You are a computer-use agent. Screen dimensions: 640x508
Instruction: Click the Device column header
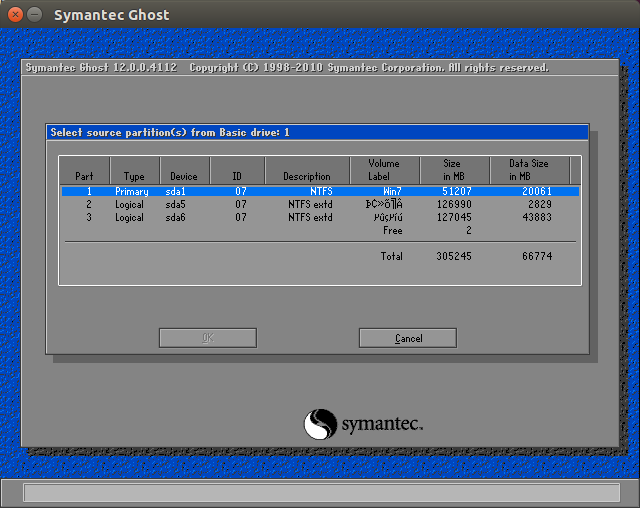(184, 170)
